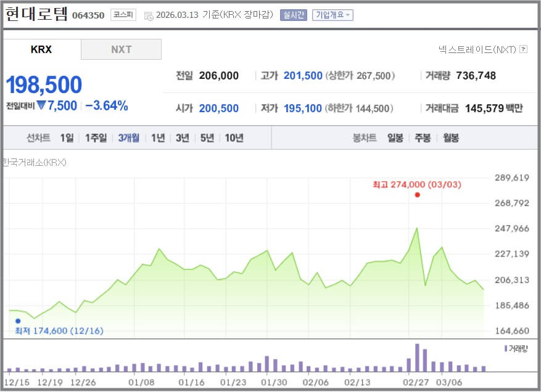This screenshot has height=392, width=541.
Task: Click the 거래량 volume legend marker
Action: coord(506,349)
